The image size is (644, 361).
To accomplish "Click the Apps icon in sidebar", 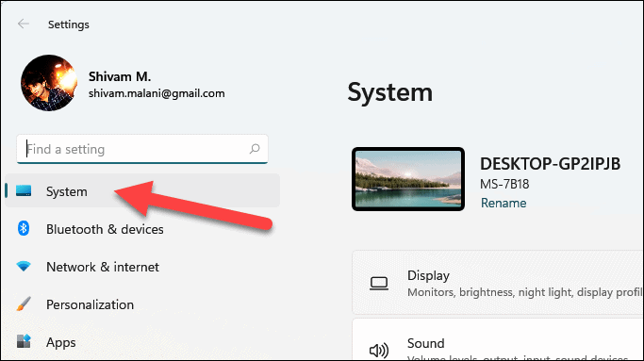I will [x=24, y=341].
